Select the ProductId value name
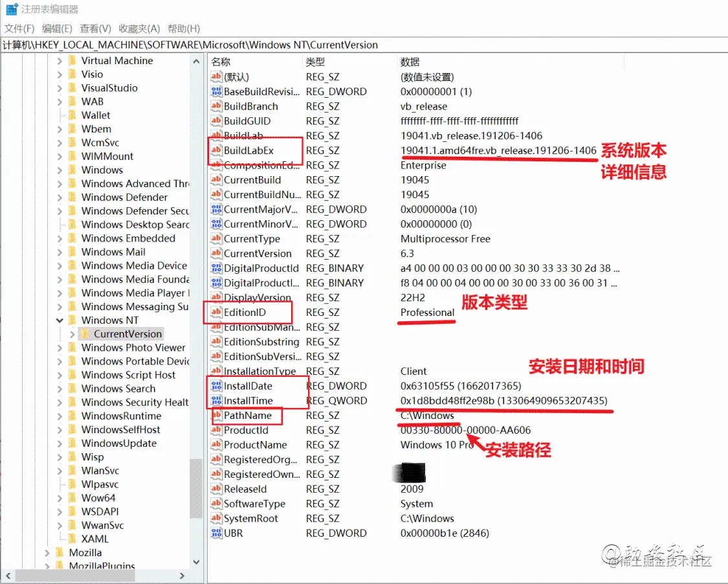Screen dimensions: 728x584 point(246,430)
